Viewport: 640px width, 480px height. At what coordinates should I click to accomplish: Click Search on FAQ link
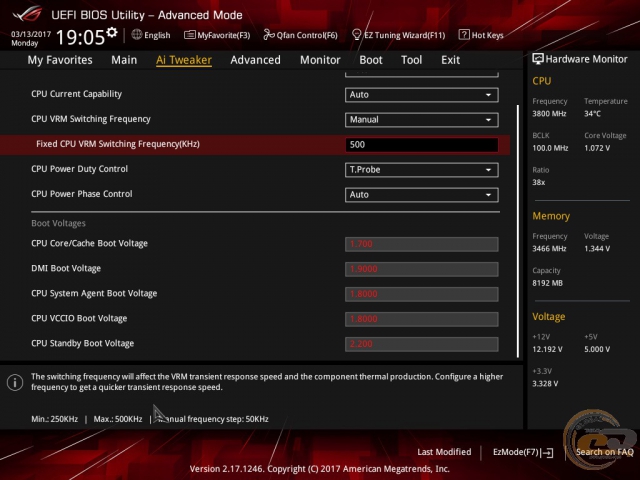[604, 452]
